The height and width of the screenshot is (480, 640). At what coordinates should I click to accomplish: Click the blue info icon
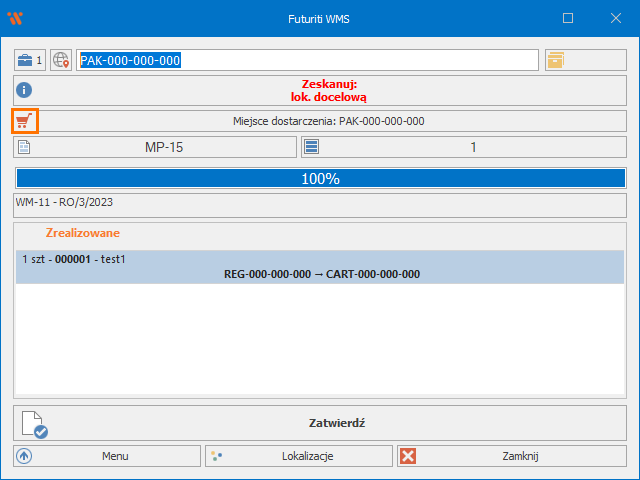pos(26,90)
